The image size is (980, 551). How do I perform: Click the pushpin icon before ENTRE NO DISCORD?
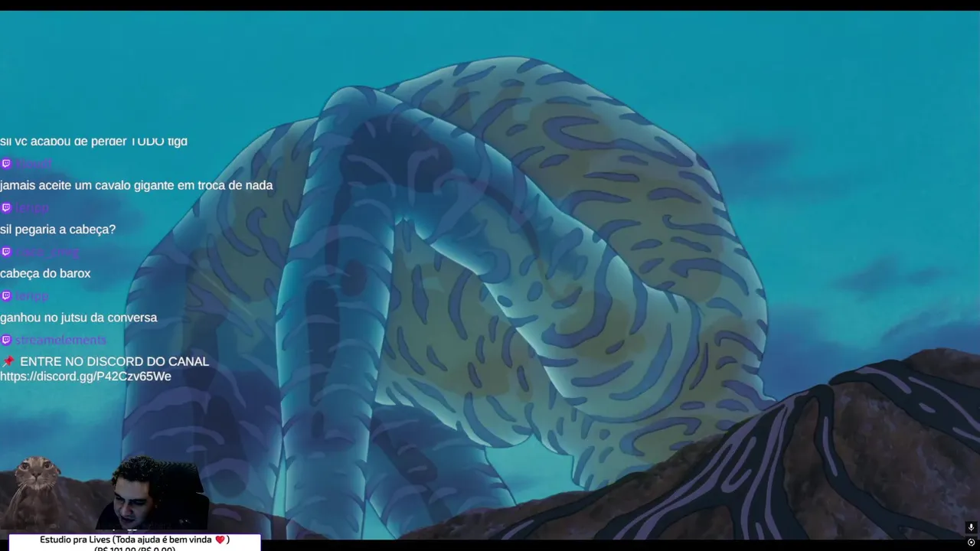[8, 361]
